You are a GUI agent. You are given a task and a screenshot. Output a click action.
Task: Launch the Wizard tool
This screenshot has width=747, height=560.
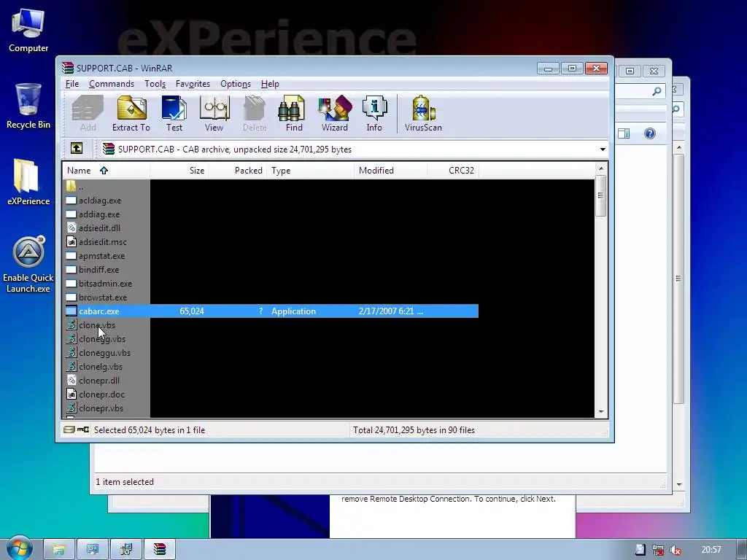click(334, 113)
